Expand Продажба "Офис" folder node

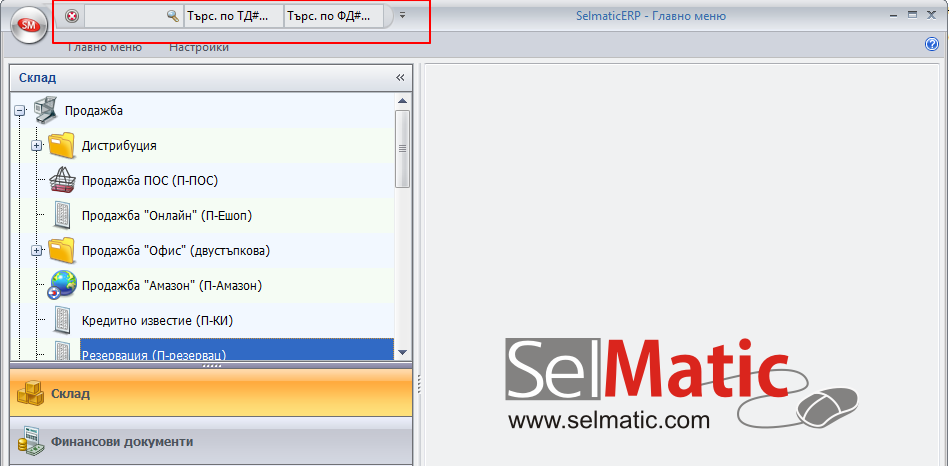(x=37, y=250)
